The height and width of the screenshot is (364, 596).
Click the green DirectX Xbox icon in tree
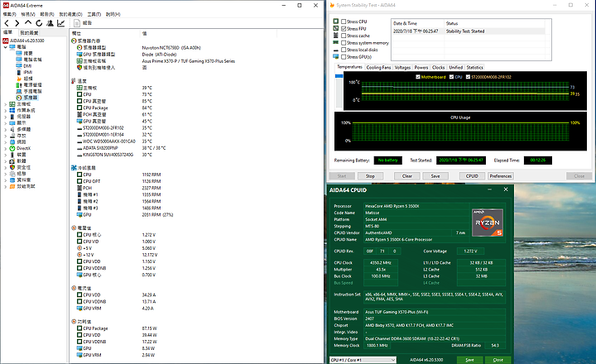click(12, 148)
